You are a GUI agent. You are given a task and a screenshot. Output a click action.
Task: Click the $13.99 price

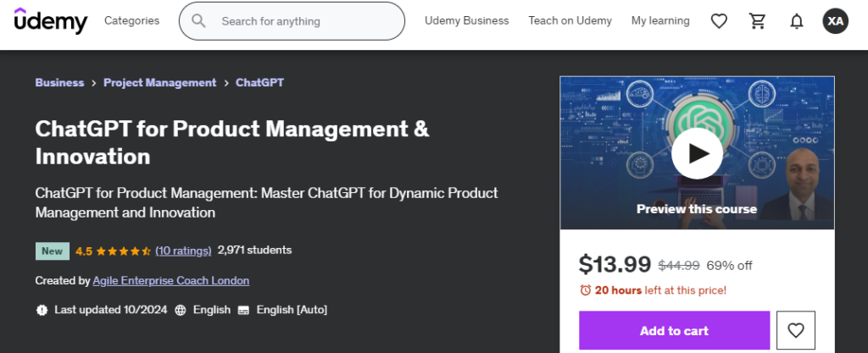click(615, 264)
